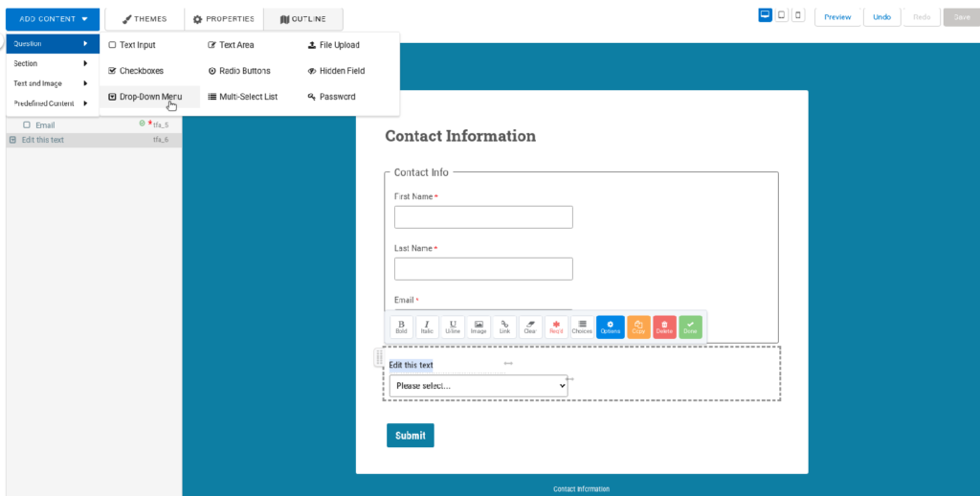
Task: Switch to tablet preview mode
Action: pos(782,16)
